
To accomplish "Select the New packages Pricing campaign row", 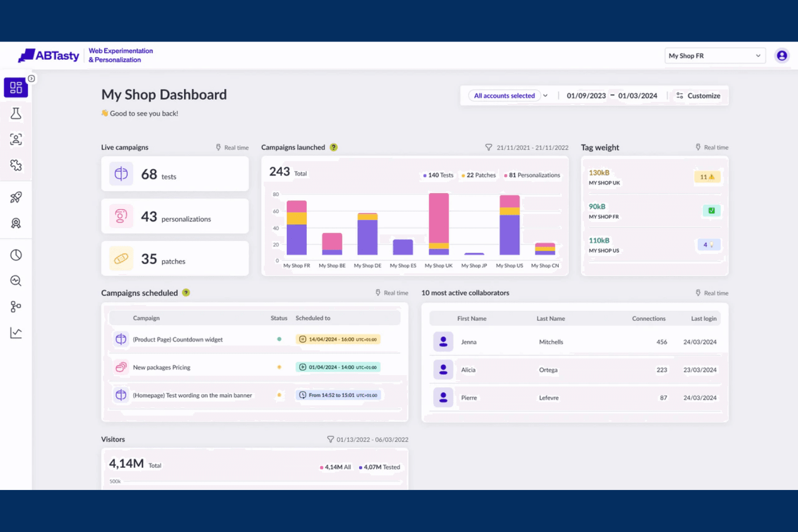I will pyautogui.click(x=254, y=367).
